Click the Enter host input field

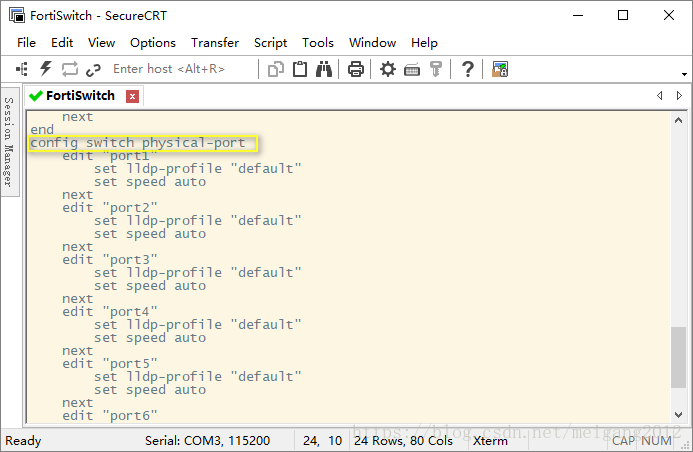(x=181, y=69)
